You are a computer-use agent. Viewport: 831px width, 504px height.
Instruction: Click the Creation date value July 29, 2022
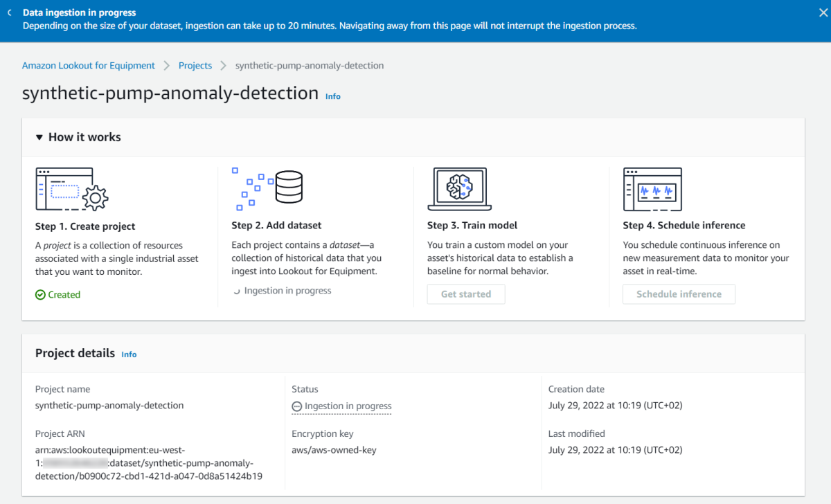[616, 406]
